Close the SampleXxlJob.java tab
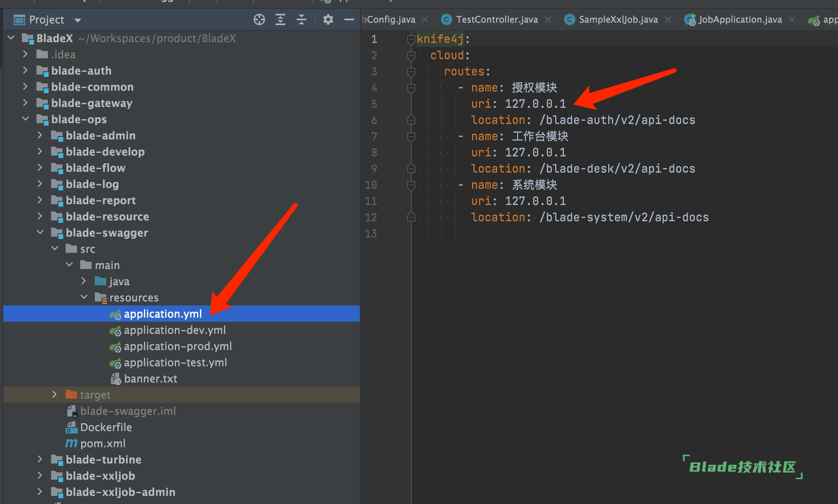838x504 pixels. tap(668, 19)
